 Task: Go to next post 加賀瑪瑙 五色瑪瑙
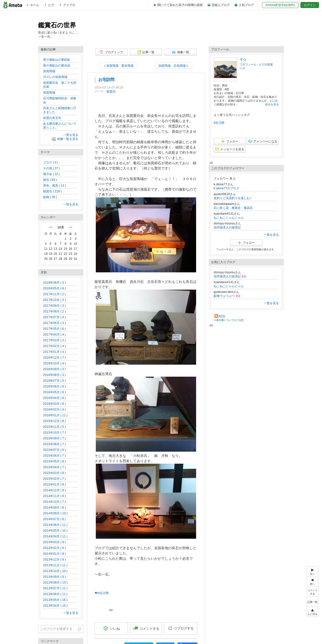[173, 66]
